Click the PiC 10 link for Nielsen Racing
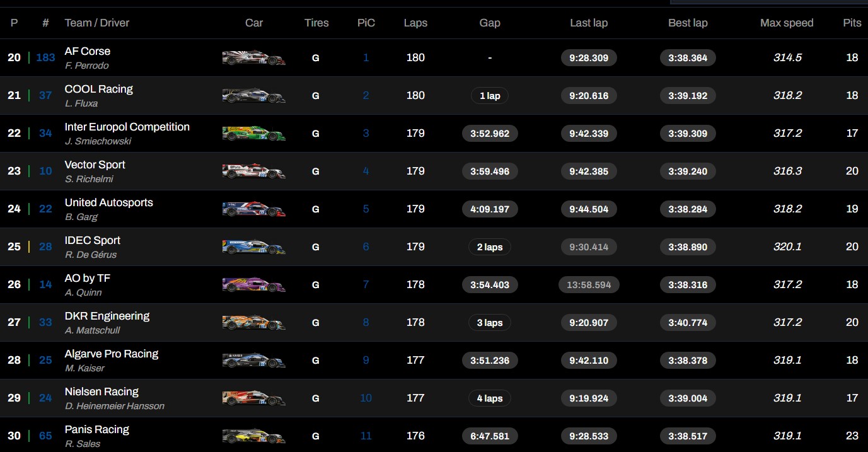868x452 pixels. (366, 398)
